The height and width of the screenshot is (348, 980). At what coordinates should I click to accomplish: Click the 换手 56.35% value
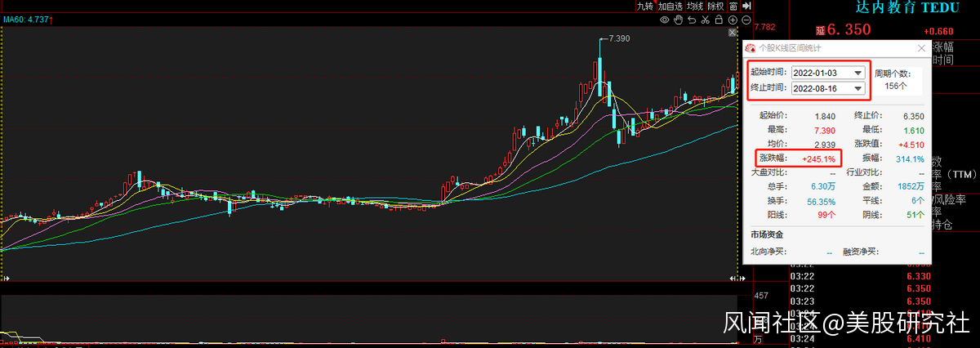click(x=821, y=201)
